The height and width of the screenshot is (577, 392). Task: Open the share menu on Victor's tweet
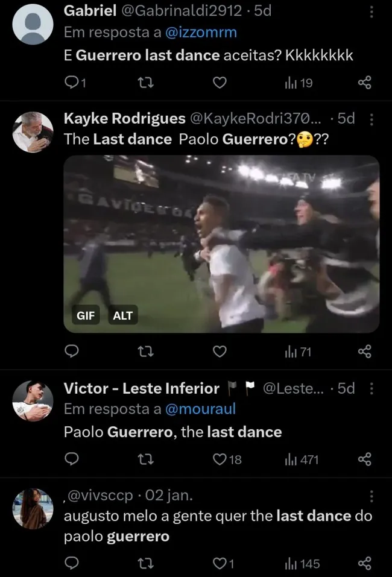click(365, 459)
